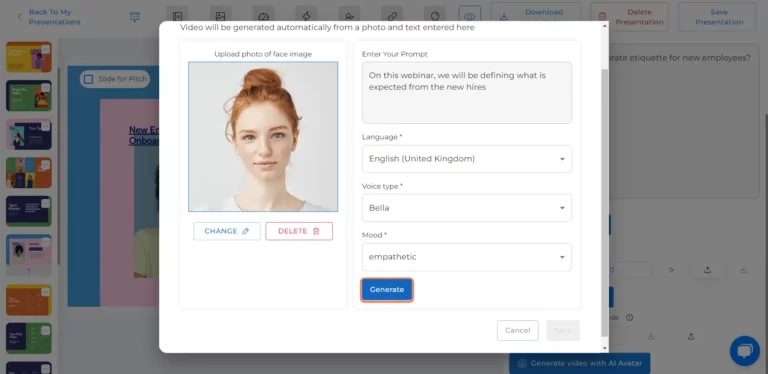The image size is (768, 374).
Task: Click the uploaded face photo preview
Action: point(263,137)
